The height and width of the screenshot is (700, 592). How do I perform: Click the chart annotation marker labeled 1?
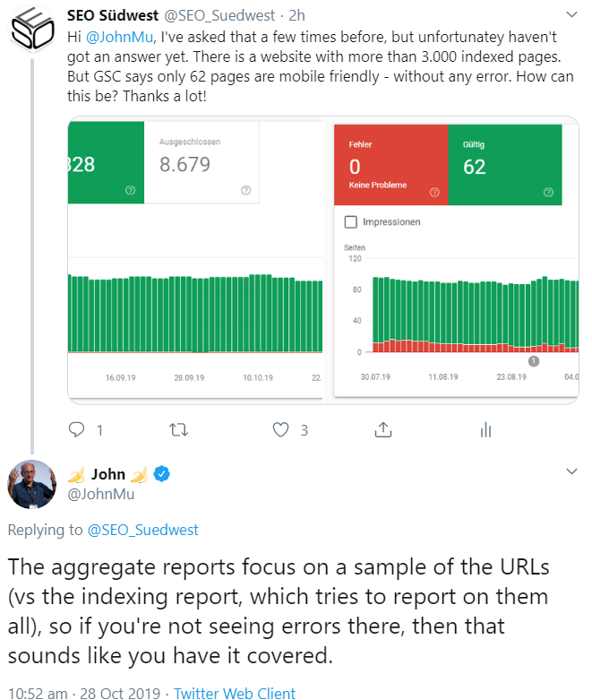tap(534, 361)
